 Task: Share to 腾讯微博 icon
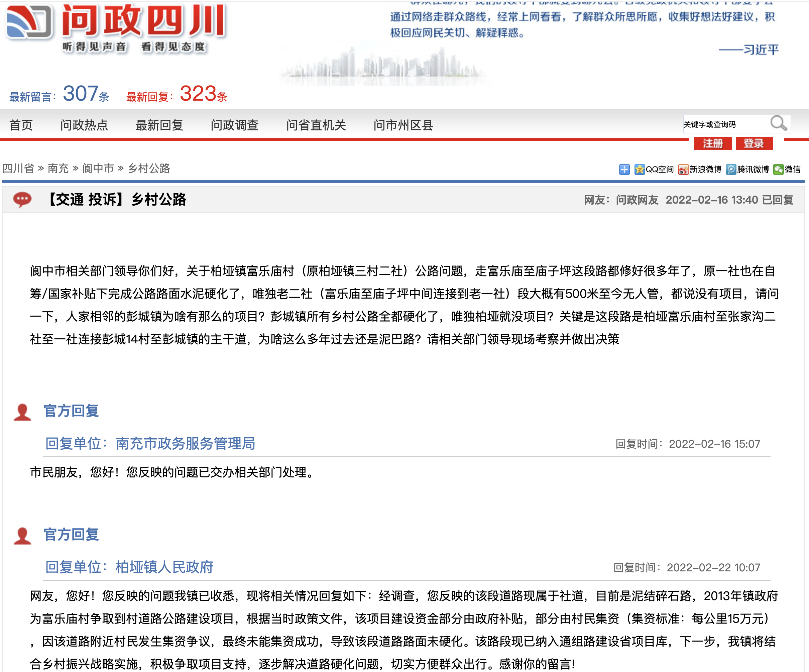(731, 170)
